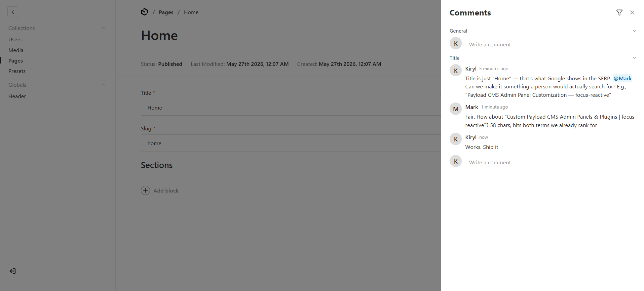Click the Home page heading

[159, 35]
